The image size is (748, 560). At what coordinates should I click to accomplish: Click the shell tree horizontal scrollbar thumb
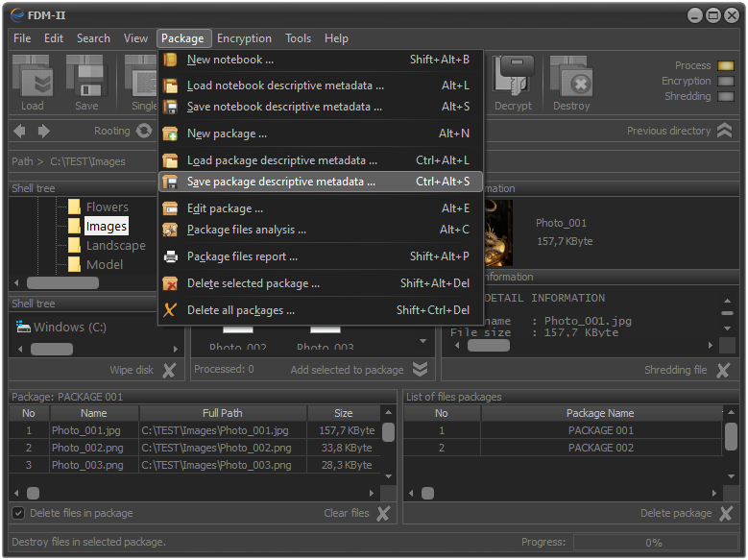tap(62, 283)
